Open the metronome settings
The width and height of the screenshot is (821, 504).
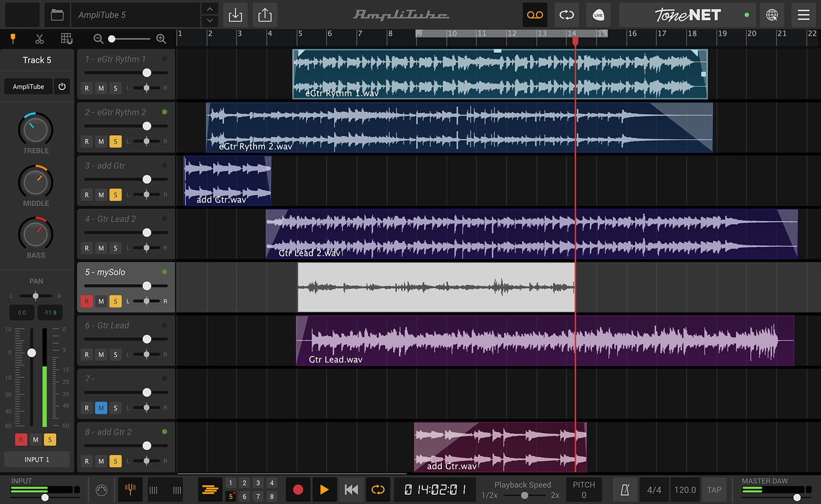(625, 490)
